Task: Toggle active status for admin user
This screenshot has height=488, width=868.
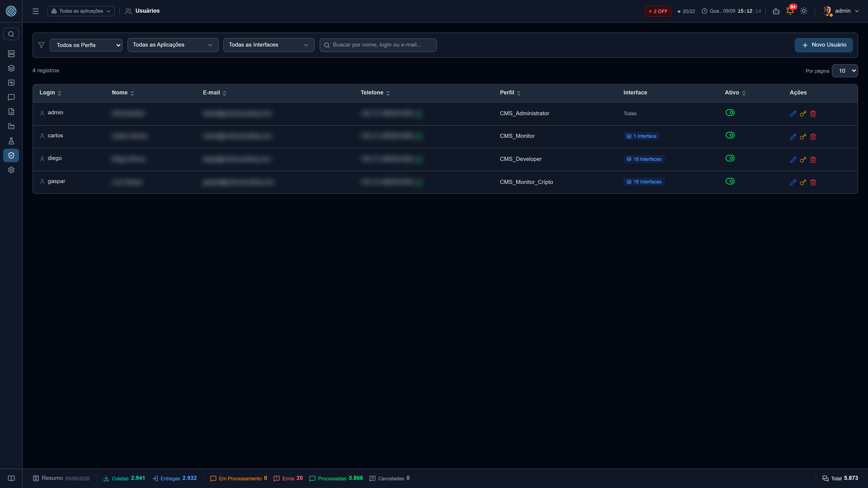Action: pyautogui.click(x=730, y=113)
